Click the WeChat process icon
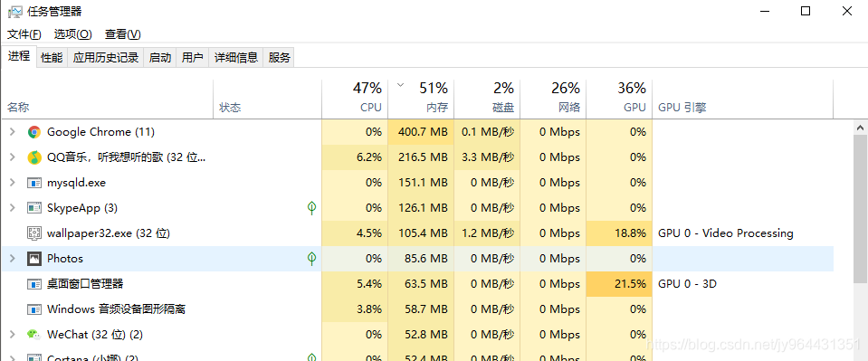Viewport: 868px width, 361px height. tap(34, 335)
